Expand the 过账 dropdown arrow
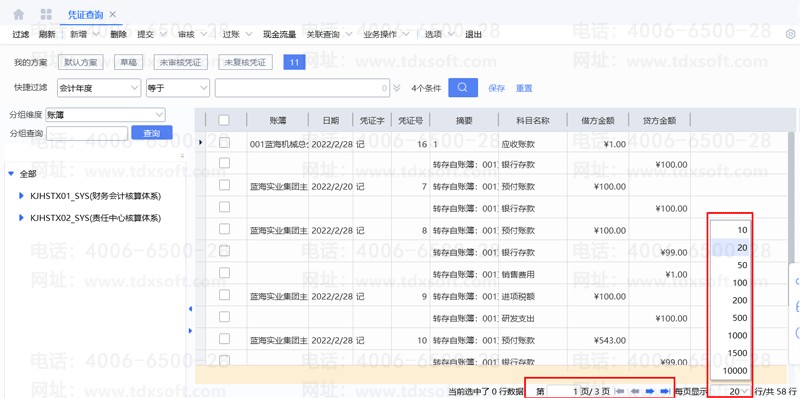The image size is (800, 398). [x=248, y=34]
